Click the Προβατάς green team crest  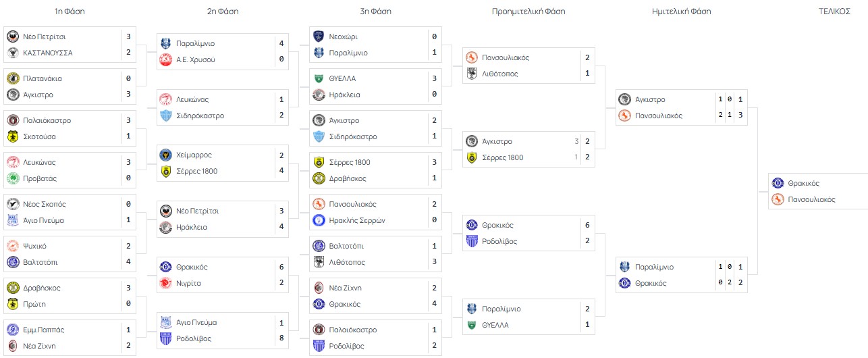[12, 178]
